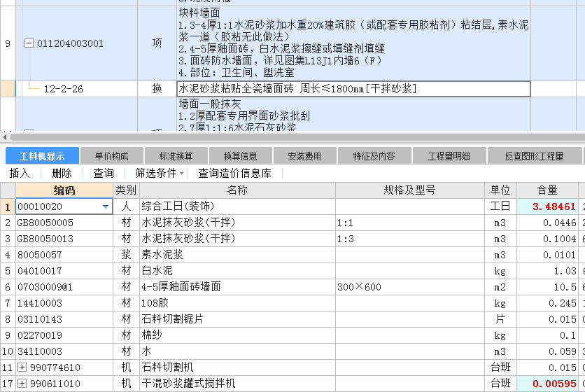Screen dimensions: 585x392
Task: Click the horizontal scrollbar track
Action: (x=299, y=137)
